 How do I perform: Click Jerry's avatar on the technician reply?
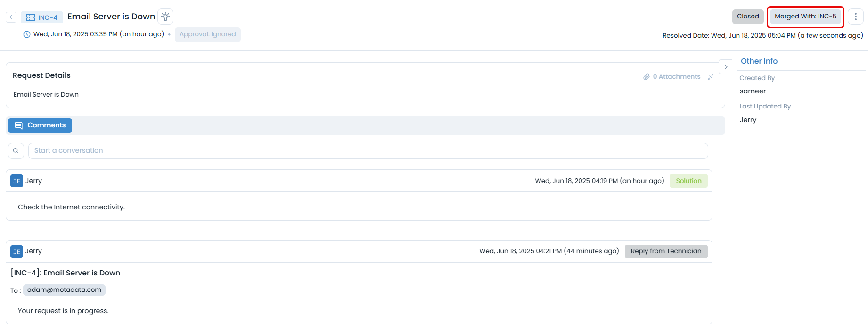click(x=16, y=252)
